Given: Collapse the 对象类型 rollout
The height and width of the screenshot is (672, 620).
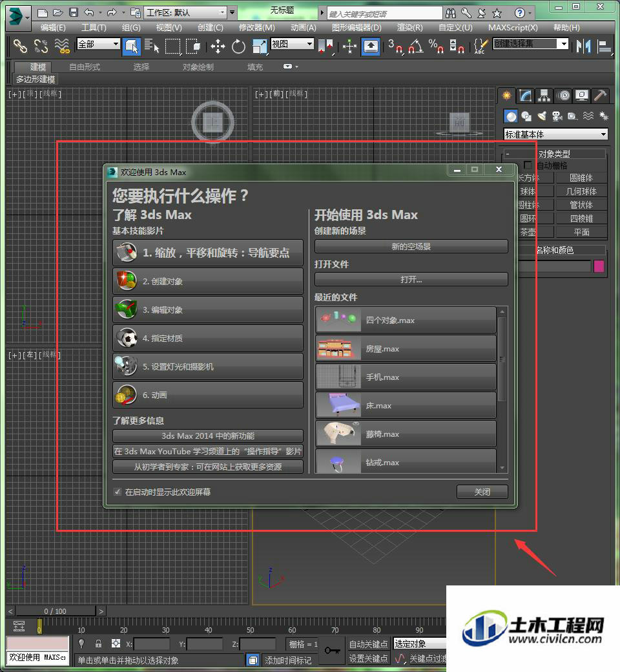Looking at the screenshot, I should pos(554,153).
